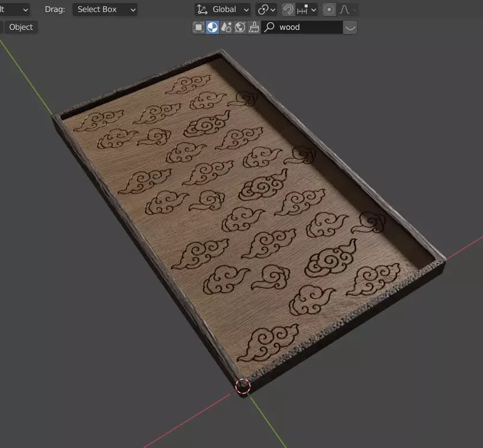Expand the dropdown arrow beside wood search

350,28
